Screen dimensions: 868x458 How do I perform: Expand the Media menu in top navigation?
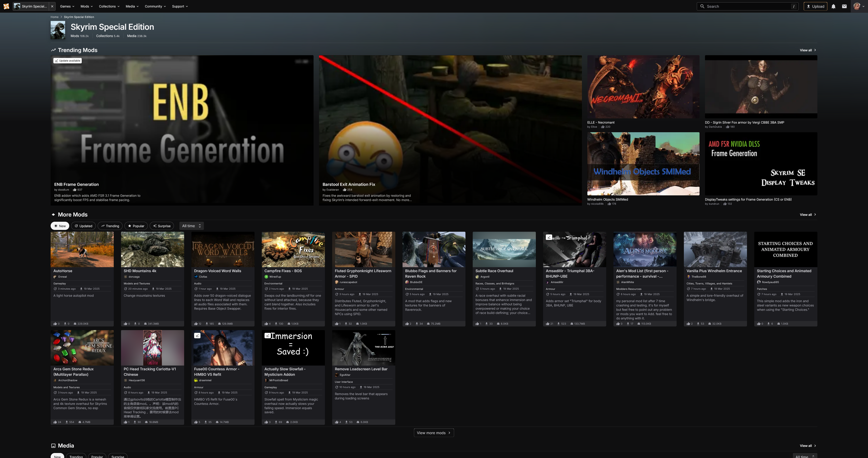[x=132, y=6]
